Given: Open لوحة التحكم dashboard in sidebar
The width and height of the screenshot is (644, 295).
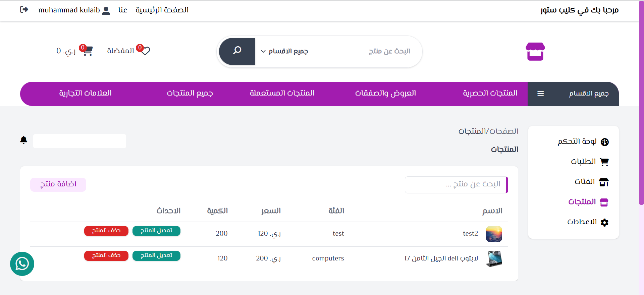Looking at the screenshot, I should point(583,142).
